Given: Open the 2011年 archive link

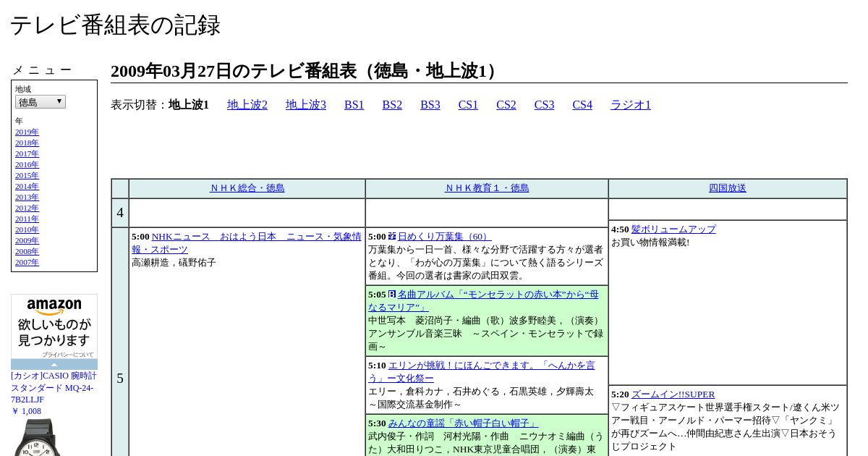Looking at the screenshot, I should point(27,219).
